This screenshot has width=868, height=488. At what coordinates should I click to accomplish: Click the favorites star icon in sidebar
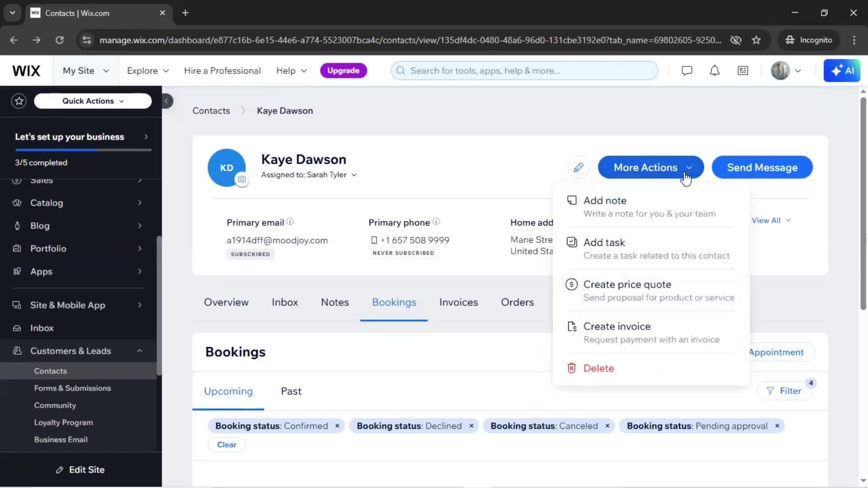19,101
